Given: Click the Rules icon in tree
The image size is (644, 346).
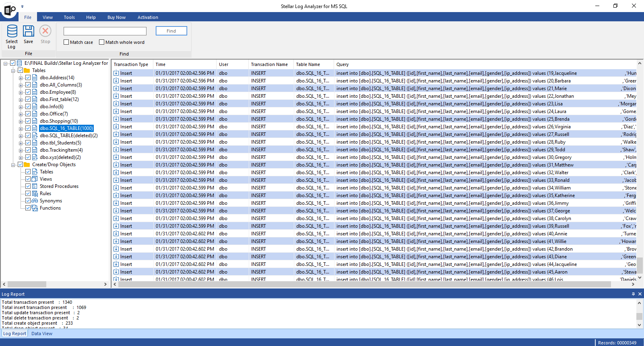Looking at the screenshot, I should (35, 194).
